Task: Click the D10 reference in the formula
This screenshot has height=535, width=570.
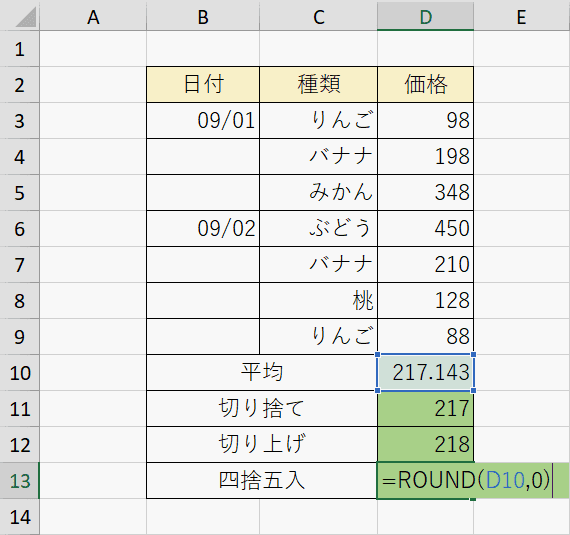Action: pos(505,480)
